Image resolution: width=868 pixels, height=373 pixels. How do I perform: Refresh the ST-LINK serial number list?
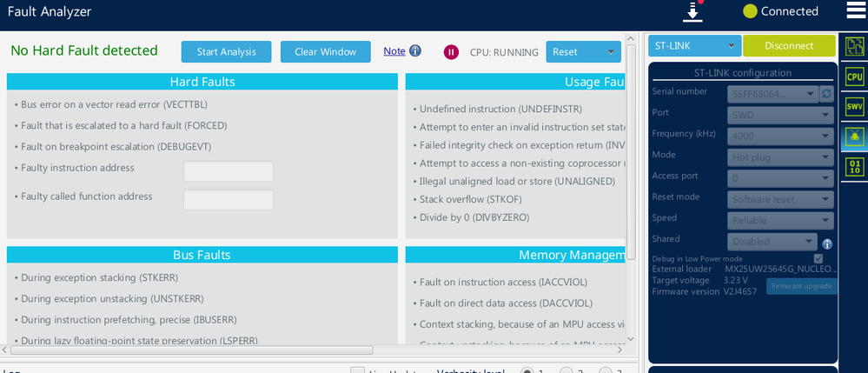[826, 94]
